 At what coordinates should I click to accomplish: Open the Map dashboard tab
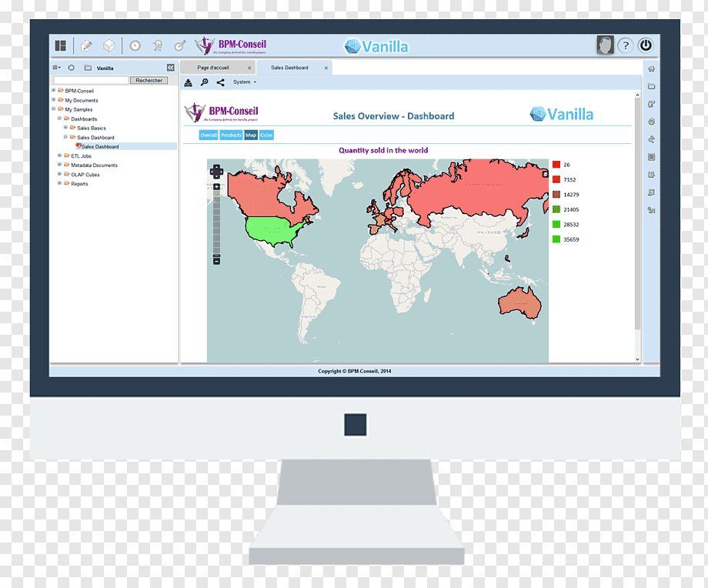pos(251,135)
